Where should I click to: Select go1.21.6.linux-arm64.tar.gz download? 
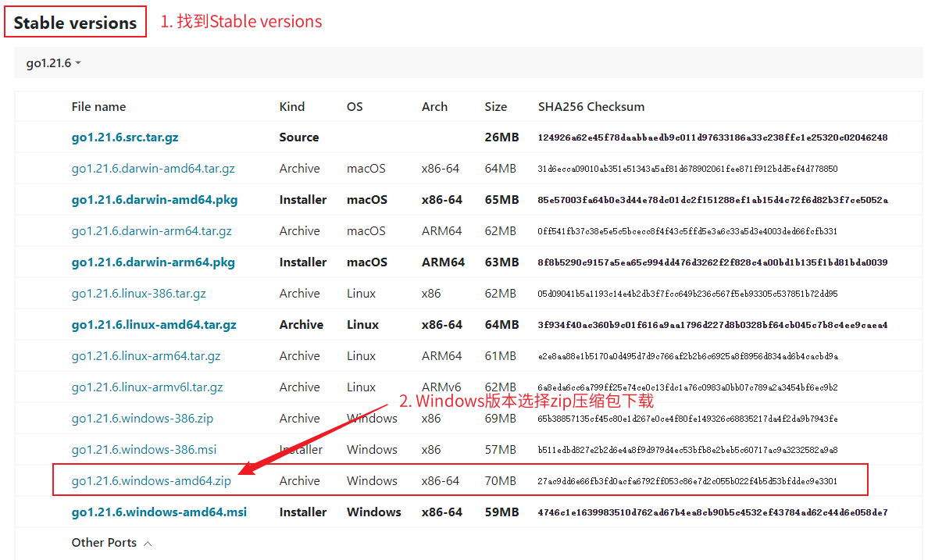click(x=146, y=356)
